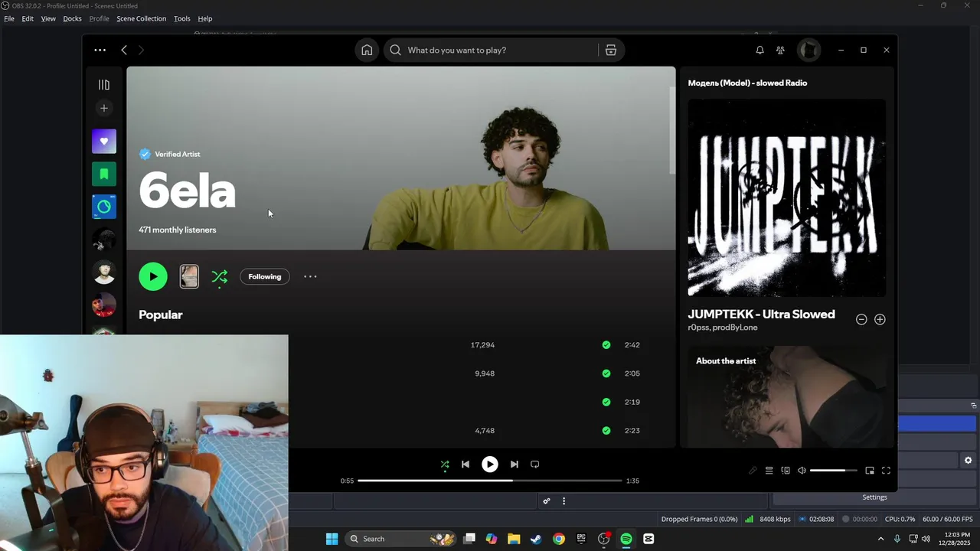Open Connect to a device icon

point(786,471)
